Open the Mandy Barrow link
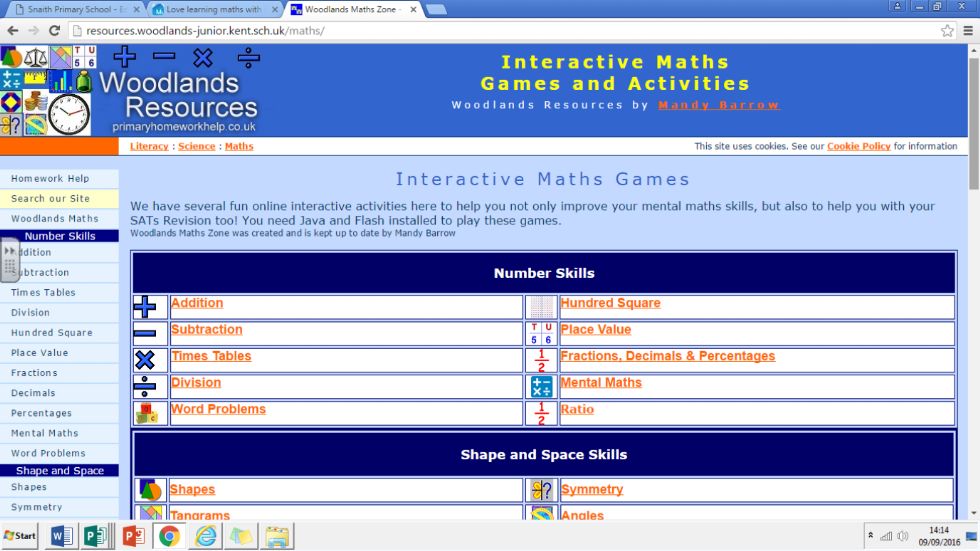 point(718,105)
